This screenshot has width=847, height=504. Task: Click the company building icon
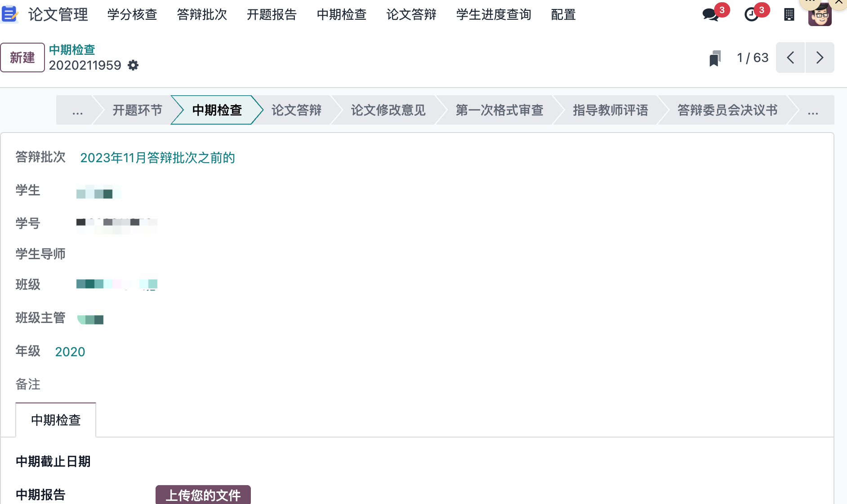[x=789, y=14]
